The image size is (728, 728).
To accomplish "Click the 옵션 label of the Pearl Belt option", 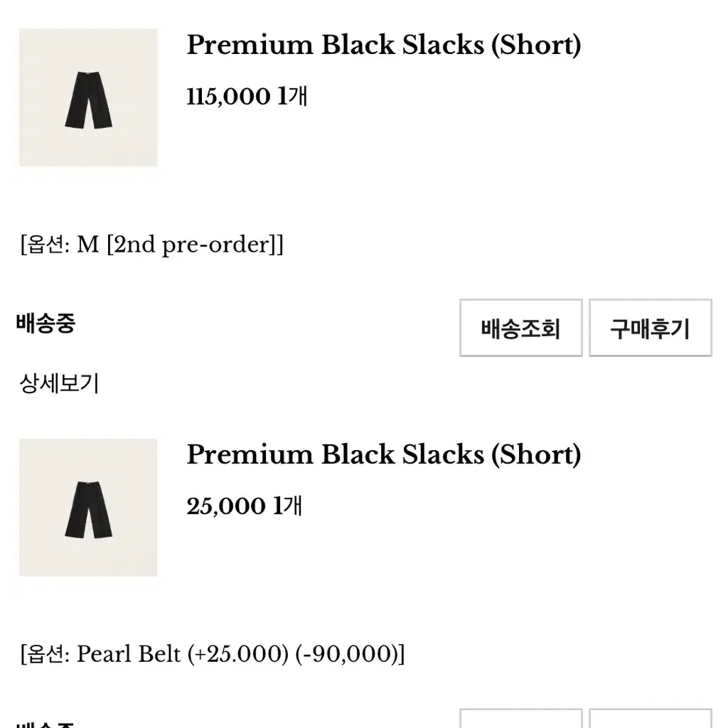I will (x=45, y=654).
